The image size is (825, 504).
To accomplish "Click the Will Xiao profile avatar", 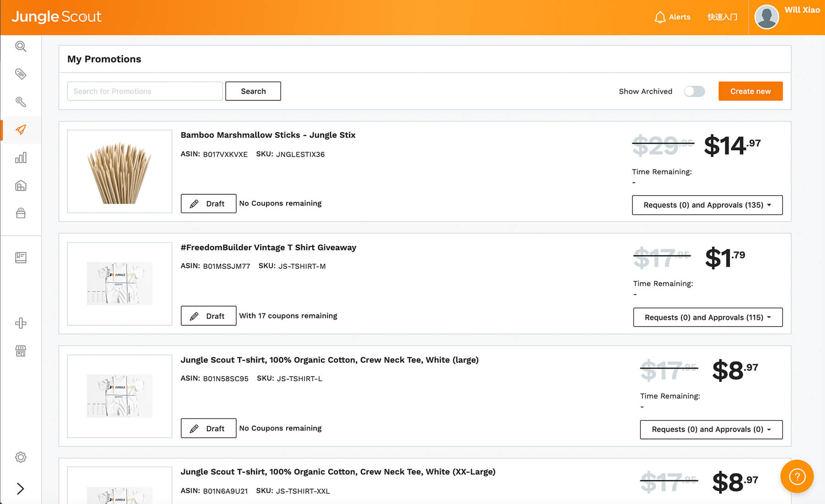I will (767, 17).
